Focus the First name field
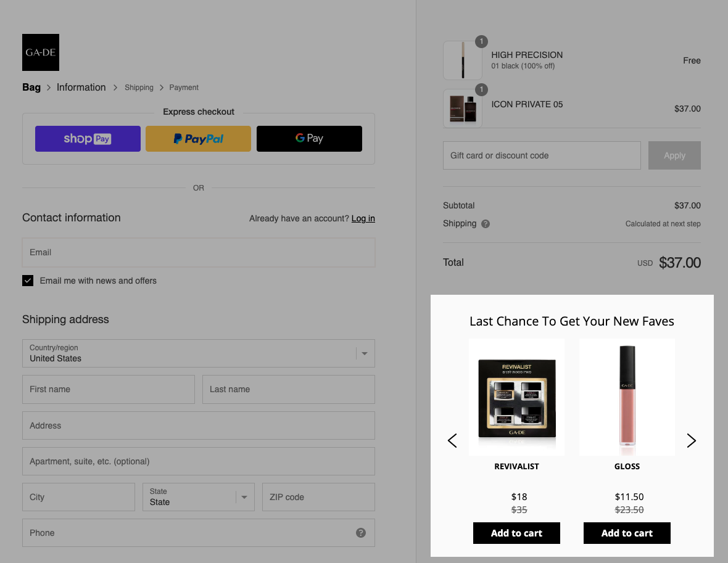This screenshot has width=728, height=563. tap(109, 389)
